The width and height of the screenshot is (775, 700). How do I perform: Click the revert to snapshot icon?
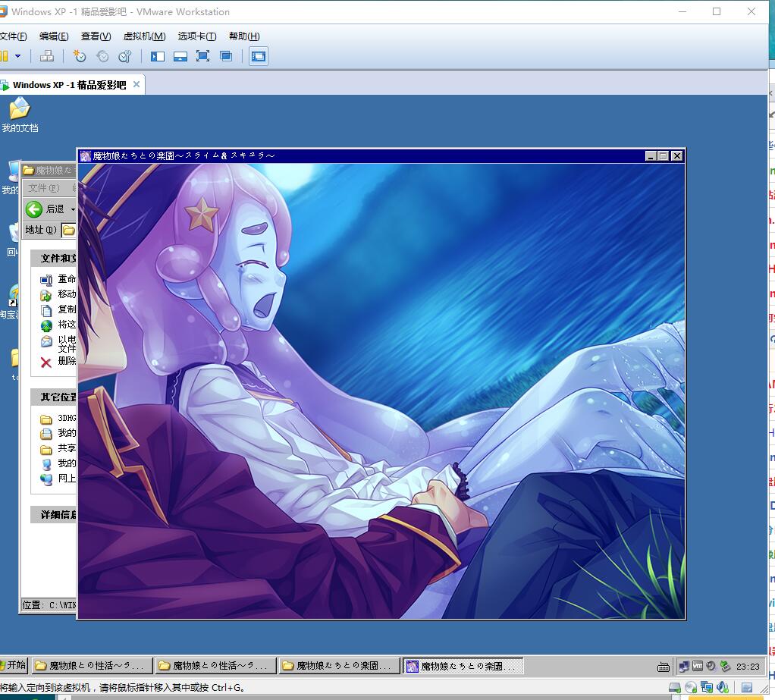[x=102, y=56]
